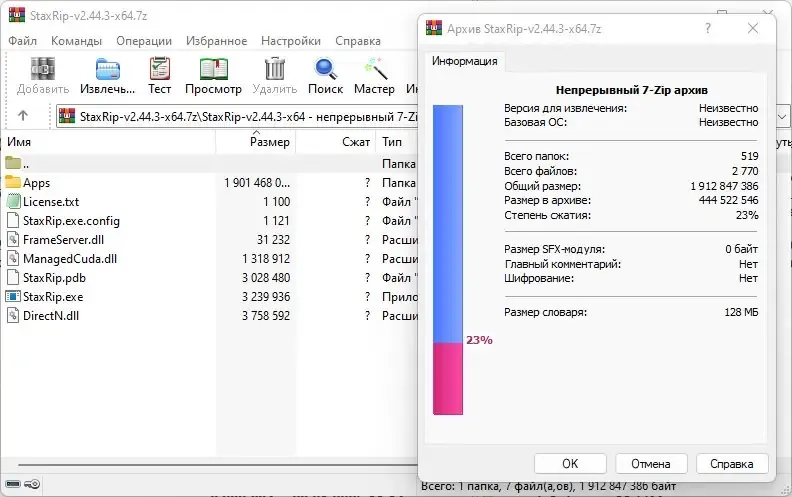The image size is (792, 497).
Task: Click the ManagedCuda.dll file icon
Action: pyautogui.click(x=13, y=259)
